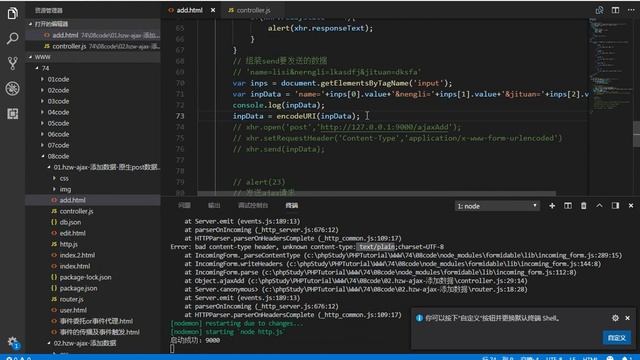Screen dimensions: 640x360
Task: Select the Terminal panel tab
Action: tap(292, 205)
